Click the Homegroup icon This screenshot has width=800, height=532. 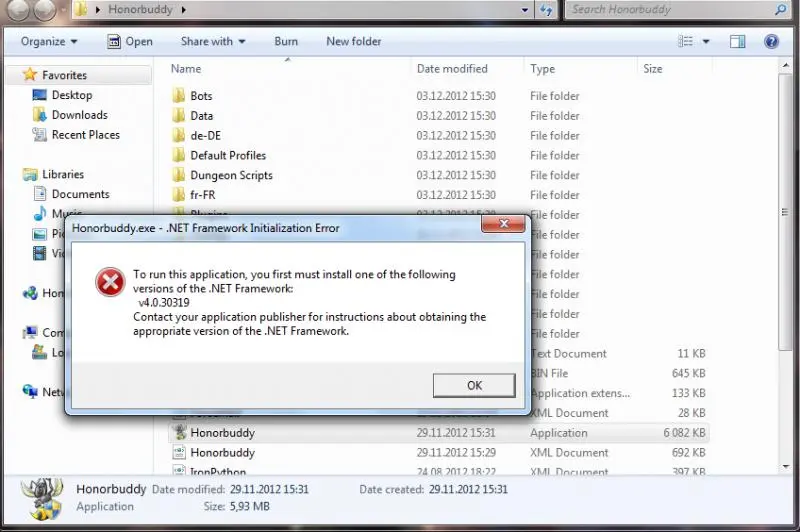pos(30,293)
